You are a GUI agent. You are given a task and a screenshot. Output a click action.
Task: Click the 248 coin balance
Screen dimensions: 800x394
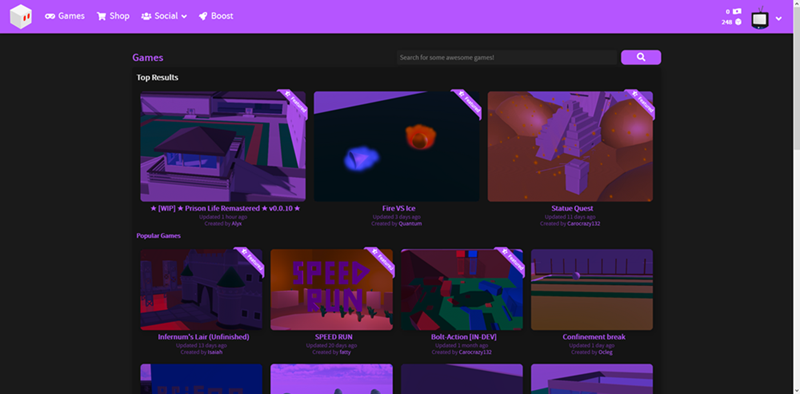[x=727, y=22]
